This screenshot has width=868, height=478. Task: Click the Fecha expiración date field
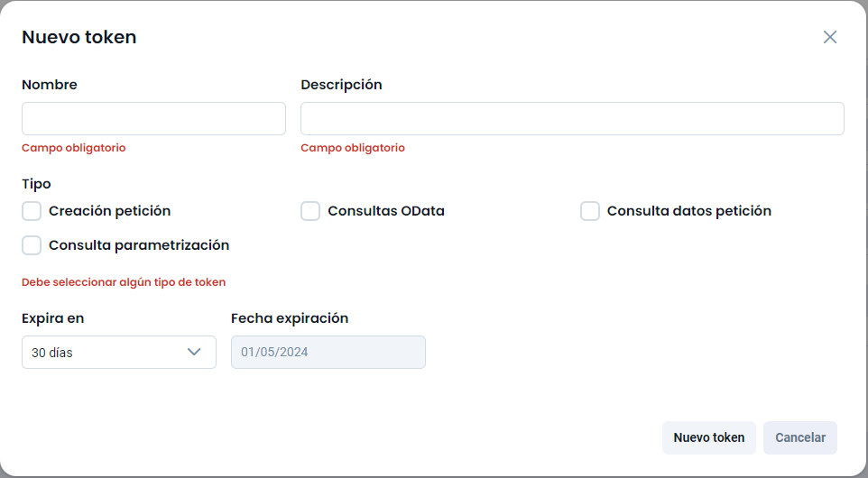(x=328, y=353)
